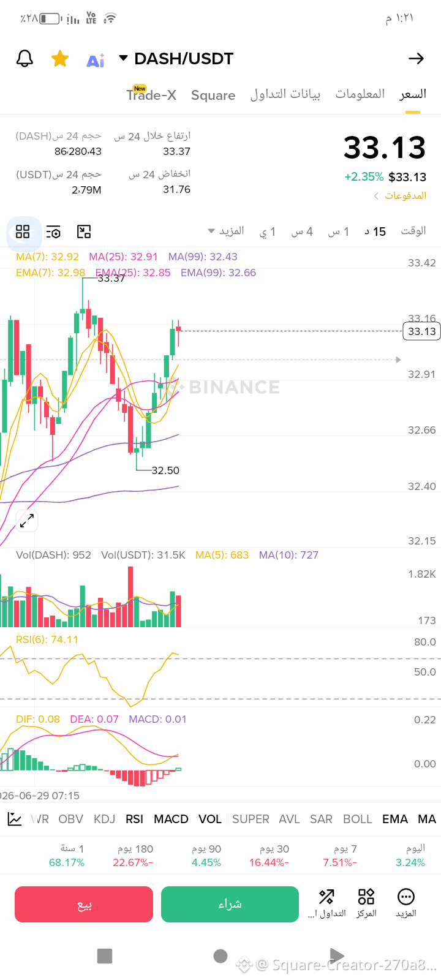Toggle the SAR indicator

pos(321,819)
